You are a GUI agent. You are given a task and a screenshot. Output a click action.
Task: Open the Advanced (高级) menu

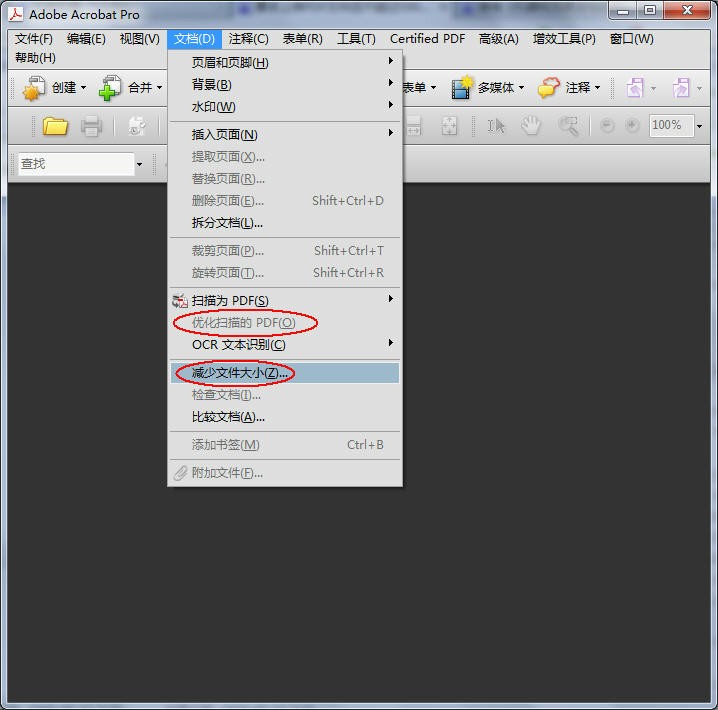tap(498, 39)
